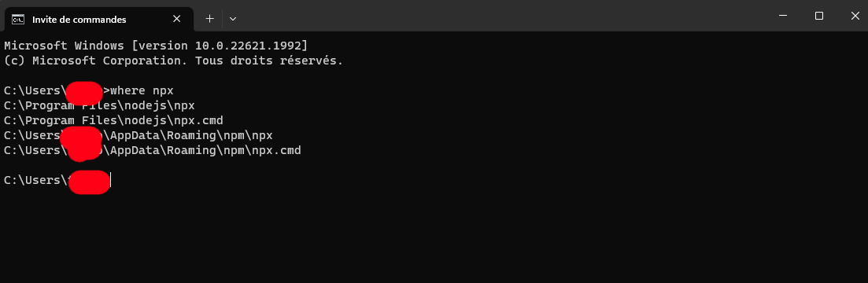Expand the terminal profiles dropdown chevron

[x=233, y=19]
